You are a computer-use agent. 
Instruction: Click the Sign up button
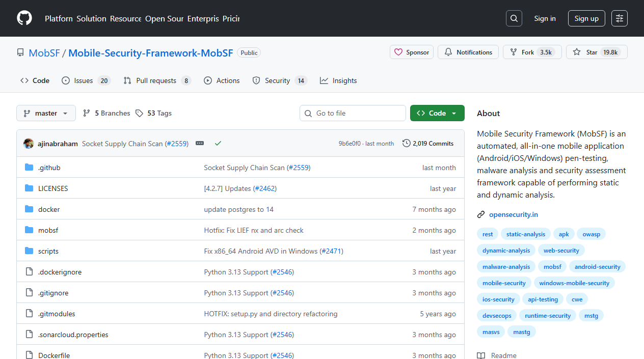586,18
